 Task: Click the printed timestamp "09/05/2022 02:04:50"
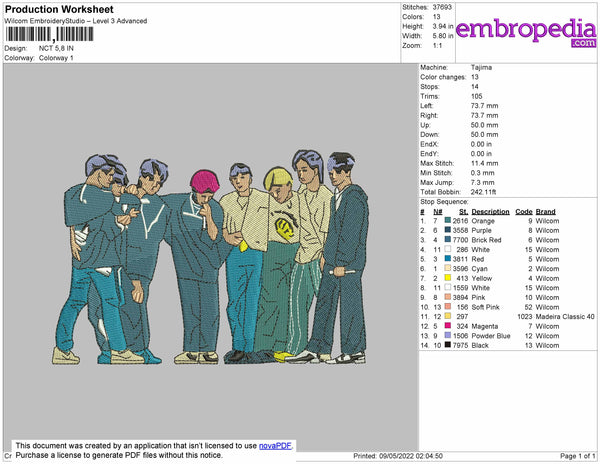[x=411, y=456]
